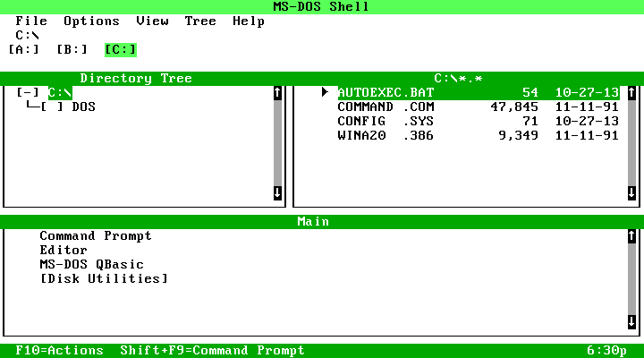Click Shift+F9=Command Prompt in status bar
The height and width of the screenshot is (358, 644).
[x=212, y=351]
